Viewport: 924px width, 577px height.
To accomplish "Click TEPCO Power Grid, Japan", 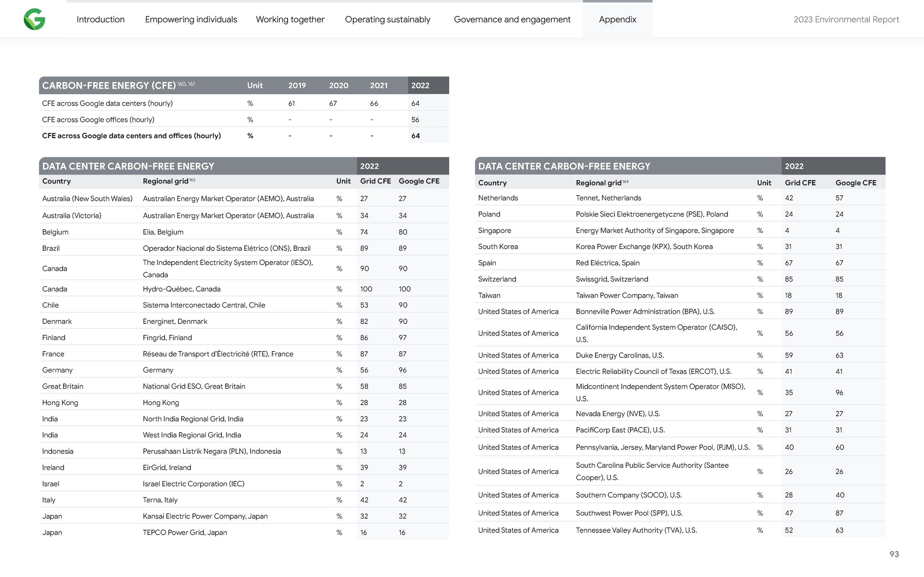I will tap(185, 532).
